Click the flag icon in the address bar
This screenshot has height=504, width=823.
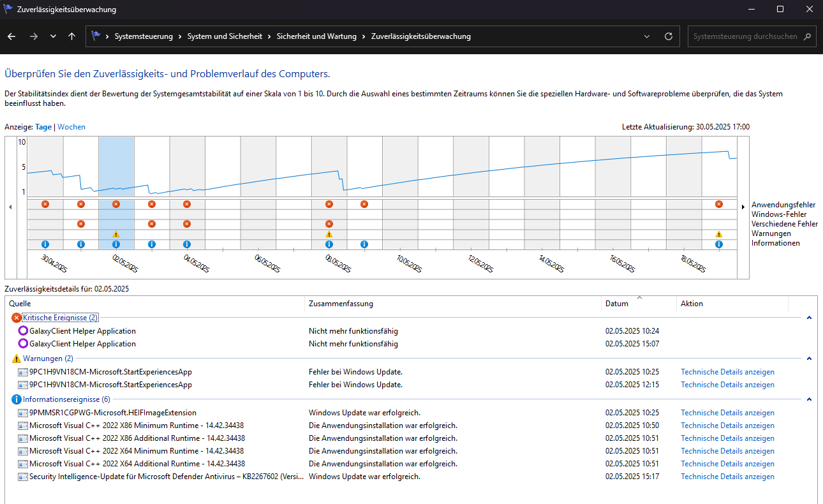pos(96,36)
